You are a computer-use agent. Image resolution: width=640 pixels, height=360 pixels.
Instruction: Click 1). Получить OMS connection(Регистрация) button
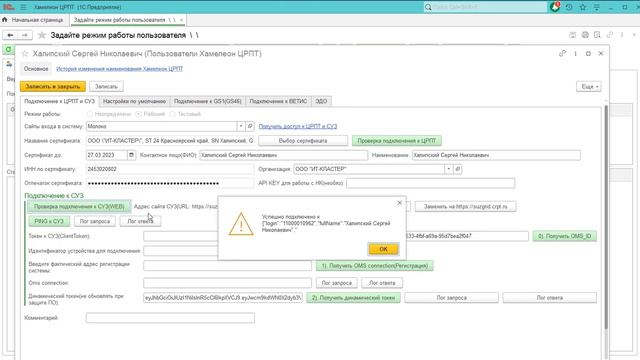[x=375, y=266]
